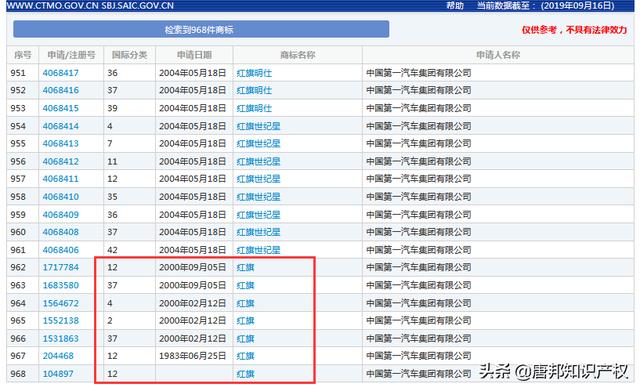Open 红旗世纪星 trademark in row 955
Image resolution: width=640 pixels, height=391 pixels.
[x=258, y=144]
